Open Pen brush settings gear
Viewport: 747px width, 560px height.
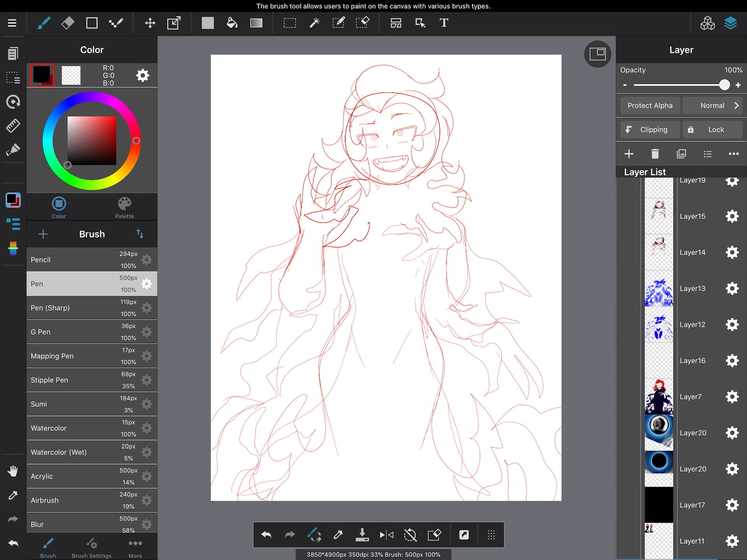click(x=147, y=284)
